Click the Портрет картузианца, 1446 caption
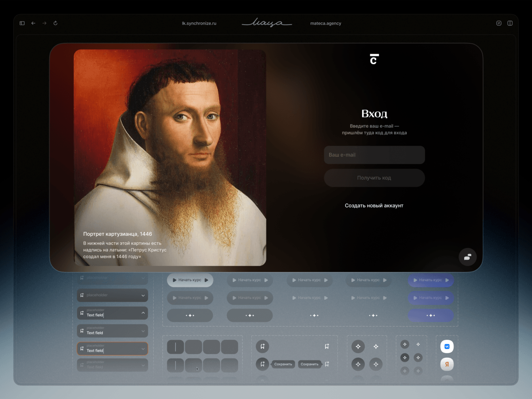Screen dimensions: 532x399 point(118,234)
